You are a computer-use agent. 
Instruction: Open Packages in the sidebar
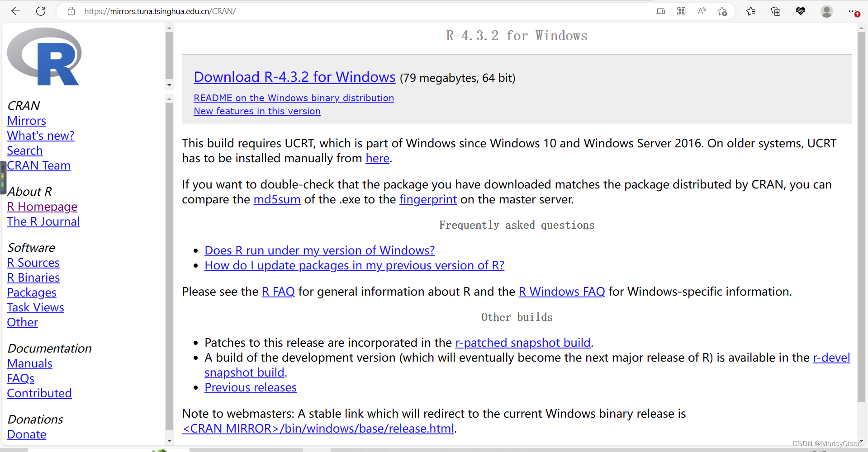pyautogui.click(x=32, y=292)
